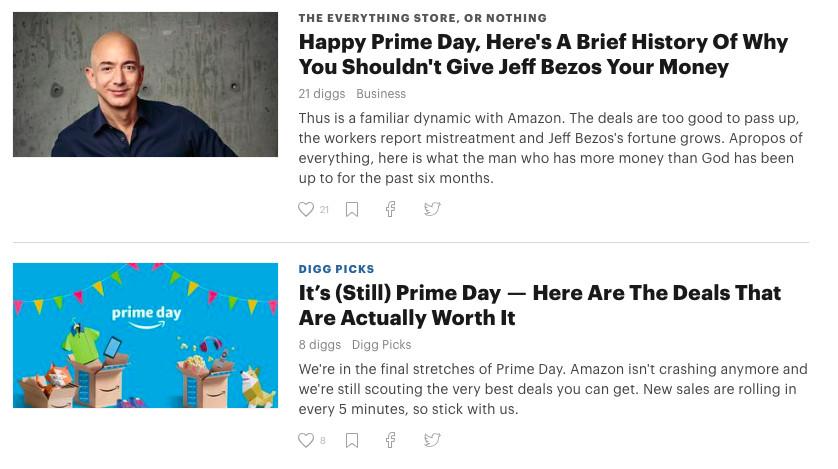Viewport: 838px width, 469px height.
Task: Share the Prime Day deals article on Facebook
Action: (x=391, y=440)
